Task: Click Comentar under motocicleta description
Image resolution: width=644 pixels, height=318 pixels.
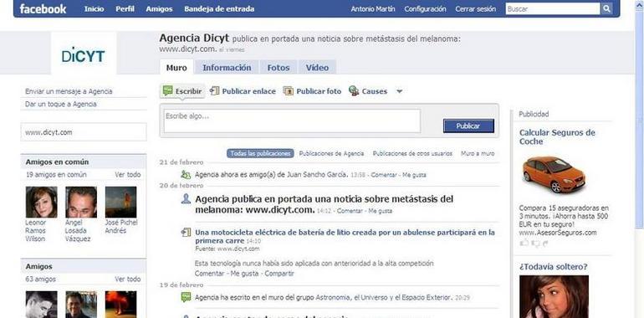Action: click(209, 273)
